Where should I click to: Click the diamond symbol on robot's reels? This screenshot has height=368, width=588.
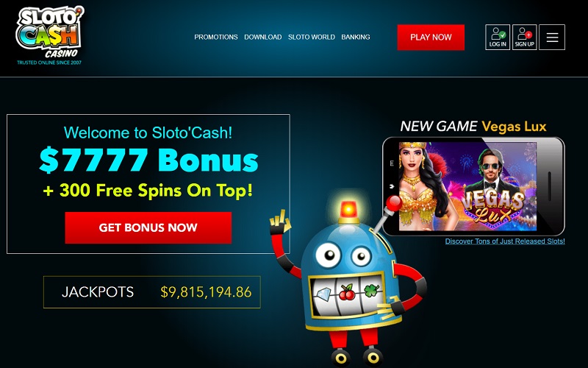click(x=322, y=295)
